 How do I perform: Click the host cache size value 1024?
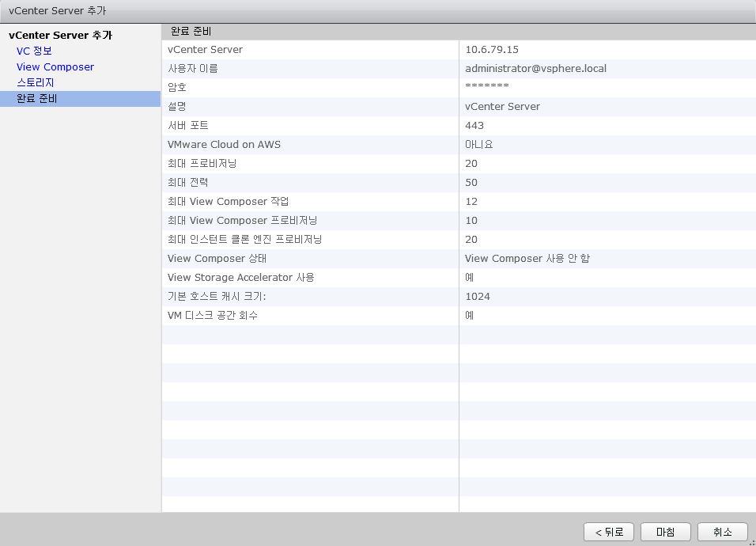(x=478, y=297)
